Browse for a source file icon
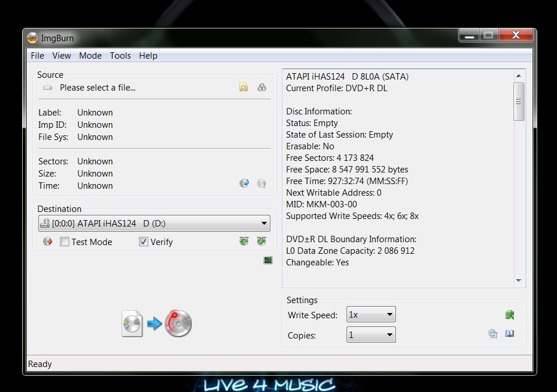 (x=244, y=87)
